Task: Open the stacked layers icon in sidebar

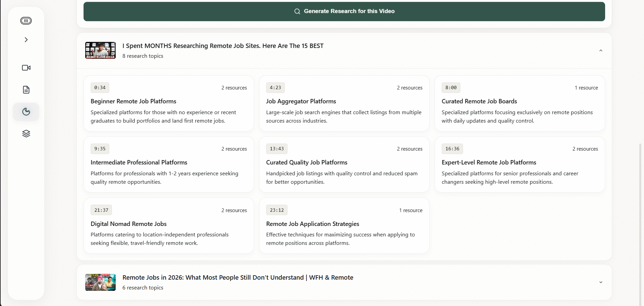Action: (x=26, y=134)
